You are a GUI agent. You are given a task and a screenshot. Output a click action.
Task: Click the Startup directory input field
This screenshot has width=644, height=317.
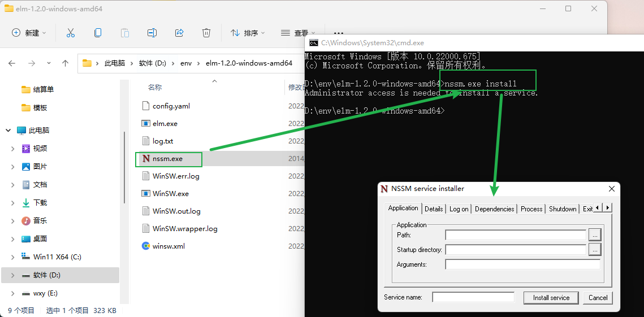[516, 250]
